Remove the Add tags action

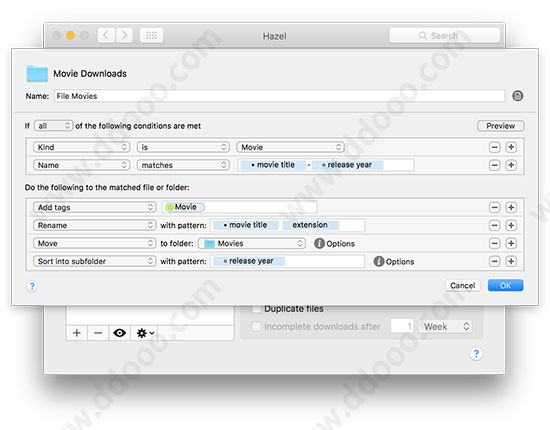coord(494,208)
